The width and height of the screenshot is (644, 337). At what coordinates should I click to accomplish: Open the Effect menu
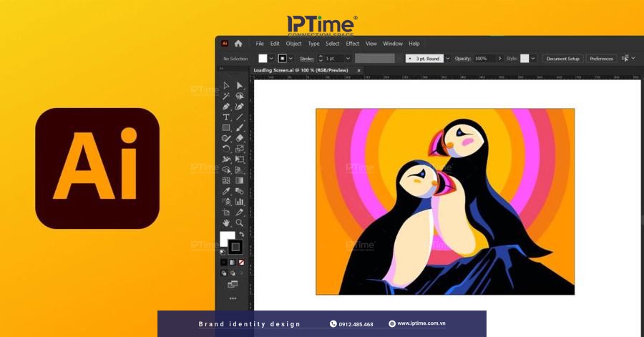coord(352,44)
